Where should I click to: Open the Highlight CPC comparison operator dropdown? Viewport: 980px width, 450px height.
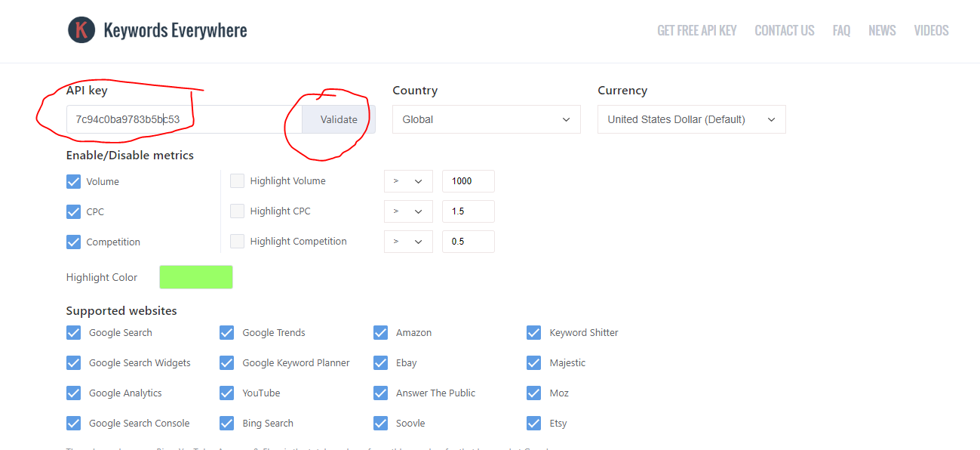coord(408,211)
